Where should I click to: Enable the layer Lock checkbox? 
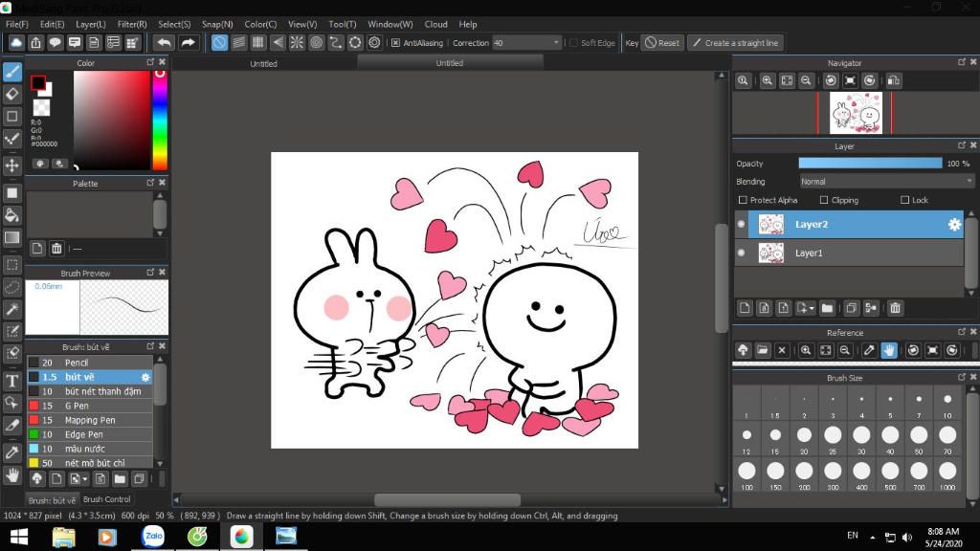click(904, 200)
